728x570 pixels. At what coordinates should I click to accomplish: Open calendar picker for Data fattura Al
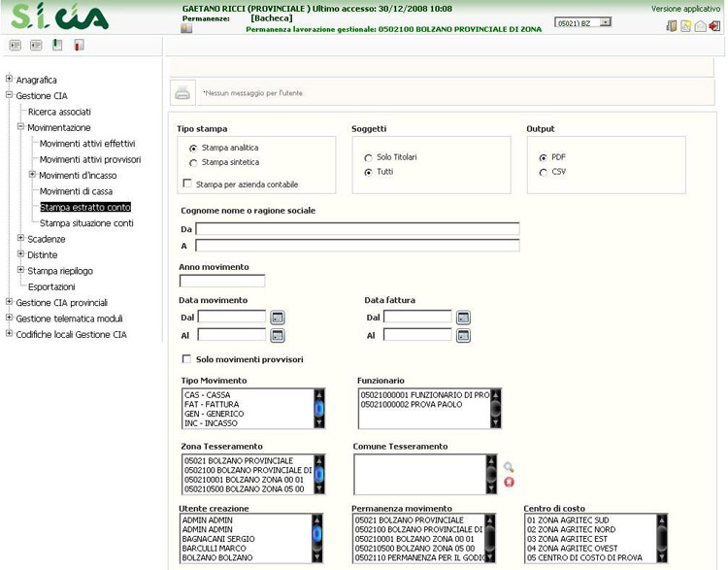click(x=463, y=335)
